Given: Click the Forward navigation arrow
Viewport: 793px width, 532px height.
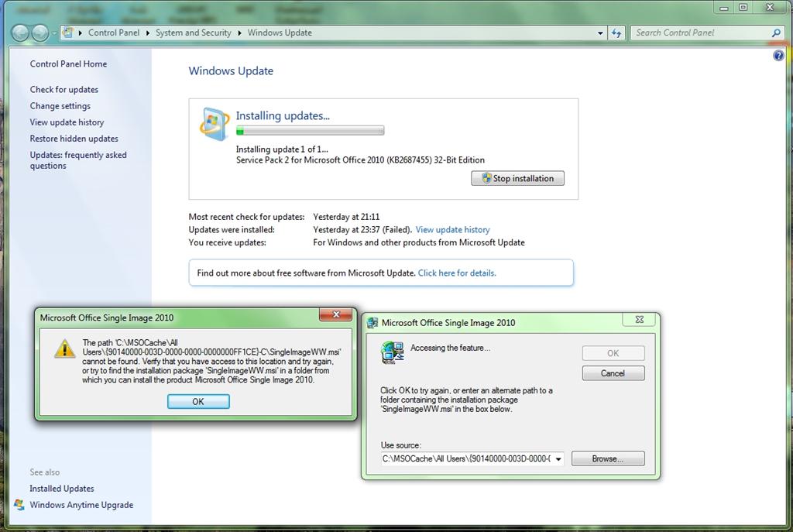Looking at the screenshot, I should pos(39,33).
